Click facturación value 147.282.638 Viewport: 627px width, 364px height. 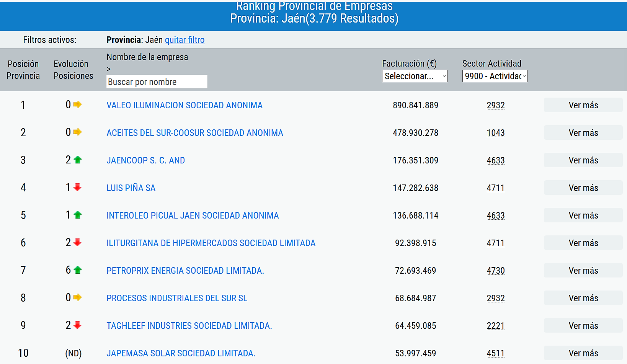click(415, 188)
